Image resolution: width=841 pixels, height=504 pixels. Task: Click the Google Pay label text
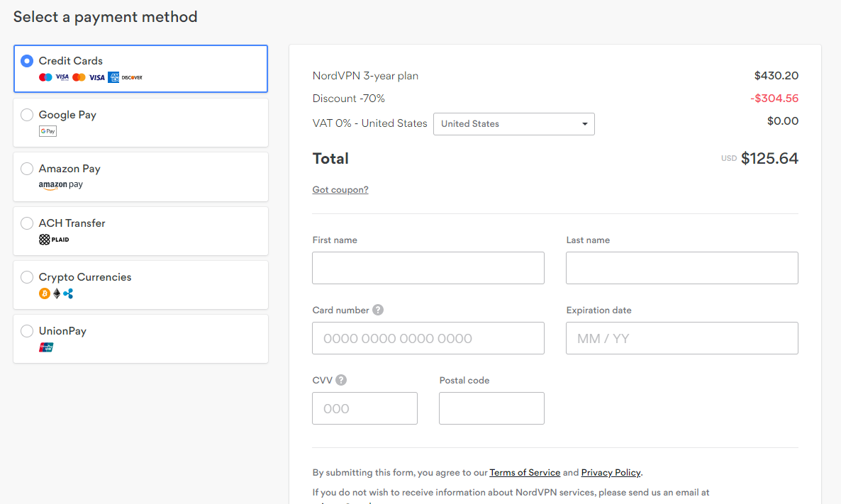[67, 115]
